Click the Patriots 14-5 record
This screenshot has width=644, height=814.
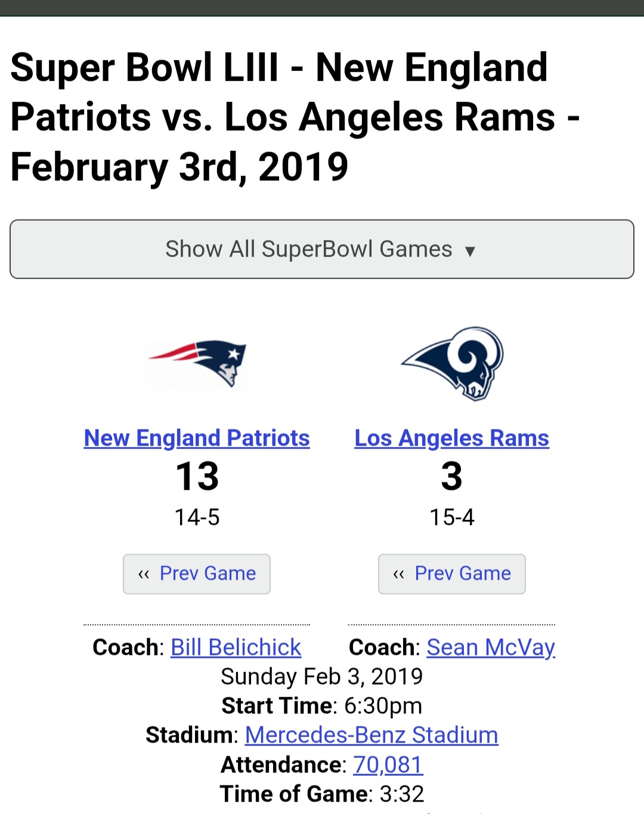[197, 517]
